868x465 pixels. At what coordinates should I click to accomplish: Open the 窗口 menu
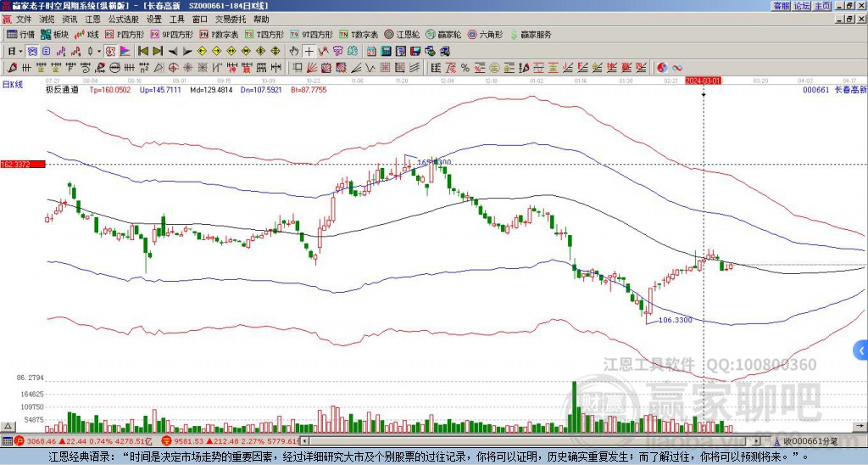pos(200,20)
